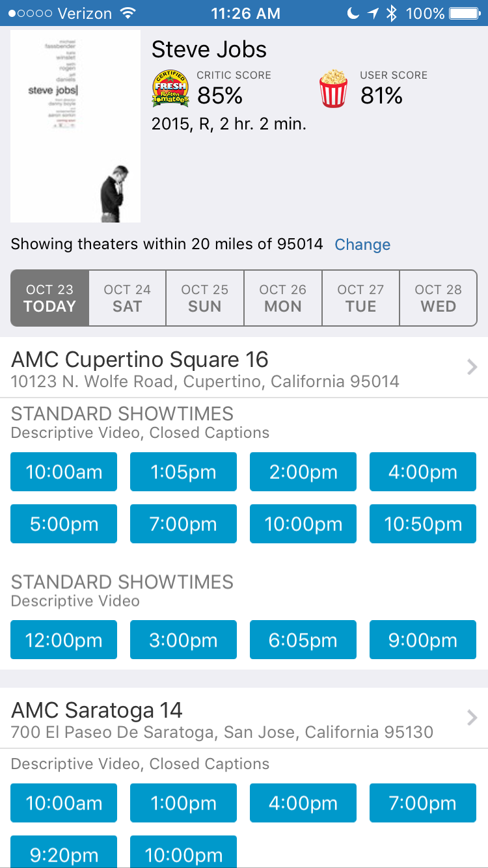Expand AMC Cupertino Square 16 details chevron
The height and width of the screenshot is (868, 488).
[472, 368]
